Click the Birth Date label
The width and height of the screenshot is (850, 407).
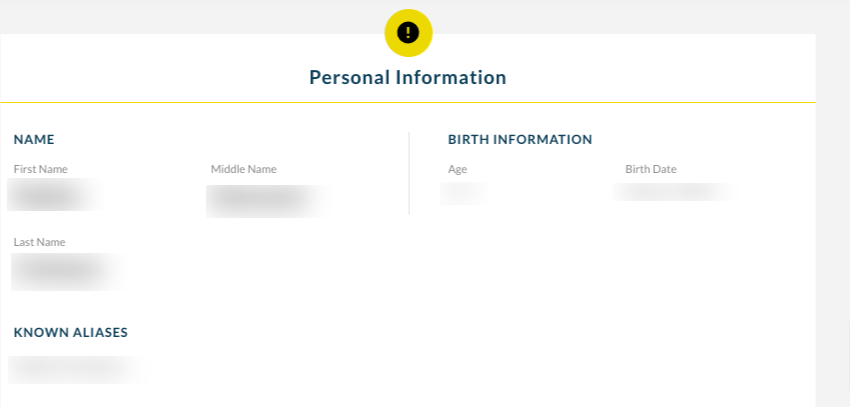[x=651, y=169]
